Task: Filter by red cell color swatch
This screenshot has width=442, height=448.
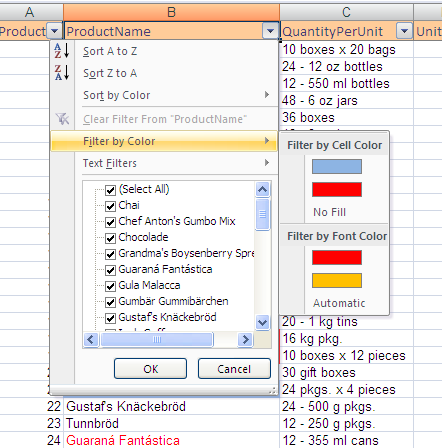Action: (337, 189)
